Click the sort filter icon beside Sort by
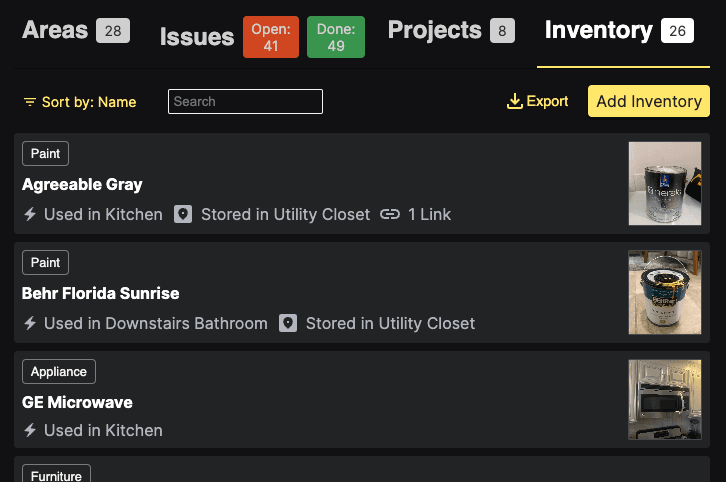Image resolution: width=726 pixels, height=482 pixels. click(x=30, y=102)
